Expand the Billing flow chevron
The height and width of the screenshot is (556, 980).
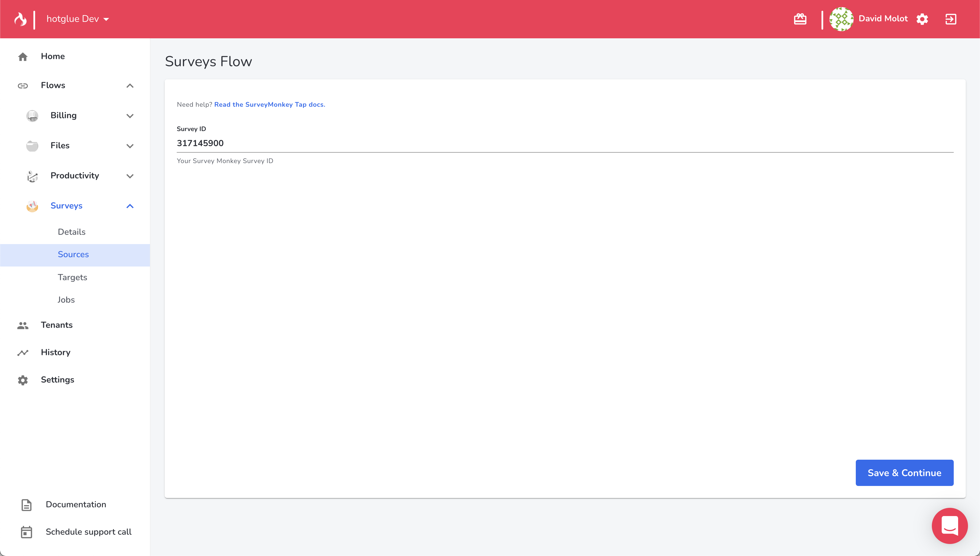(130, 116)
